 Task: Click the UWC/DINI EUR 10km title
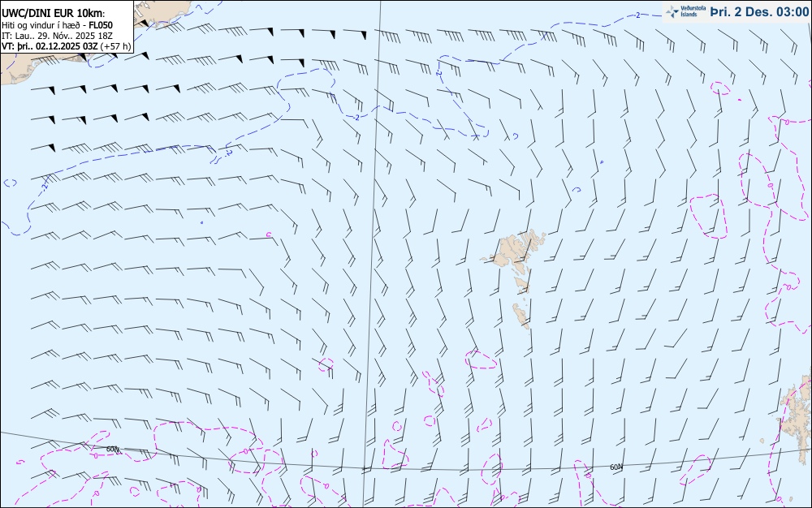(54, 14)
